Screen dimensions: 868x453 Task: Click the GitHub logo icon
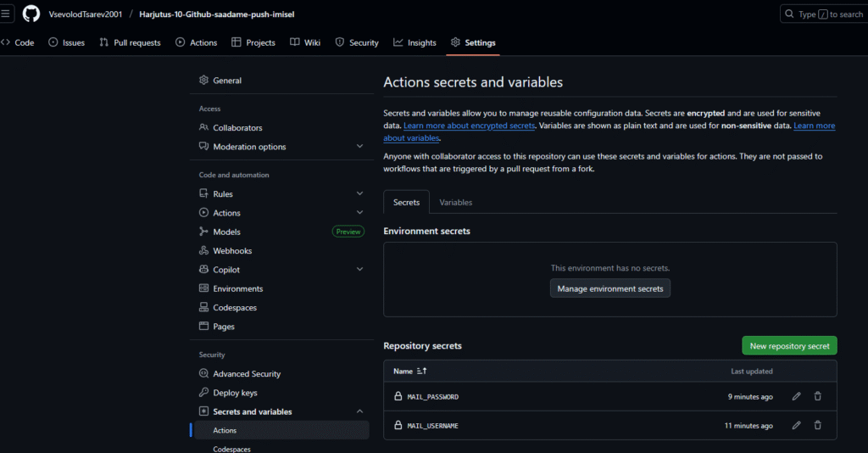(x=31, y=14)
